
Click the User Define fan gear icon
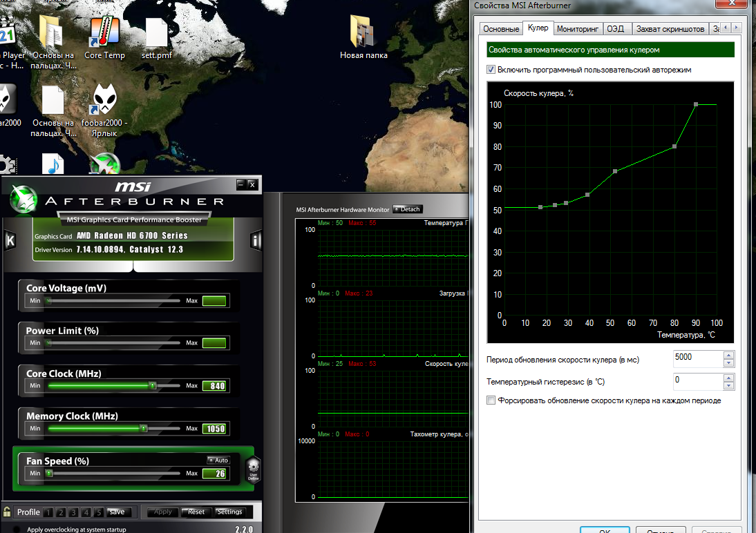pyautogui.click(x=253, y=470)
